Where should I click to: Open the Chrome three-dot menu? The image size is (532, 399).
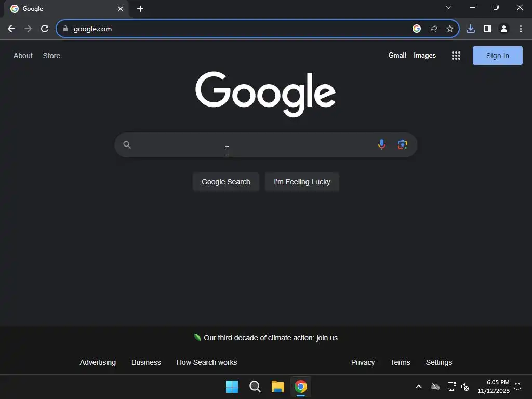coord(521,29)
